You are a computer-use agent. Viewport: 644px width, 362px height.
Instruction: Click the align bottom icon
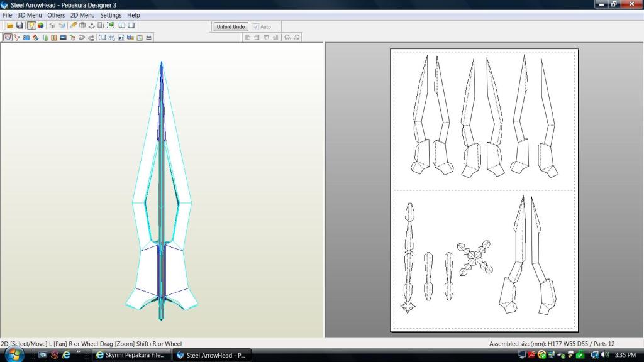(x=275, y=37)
